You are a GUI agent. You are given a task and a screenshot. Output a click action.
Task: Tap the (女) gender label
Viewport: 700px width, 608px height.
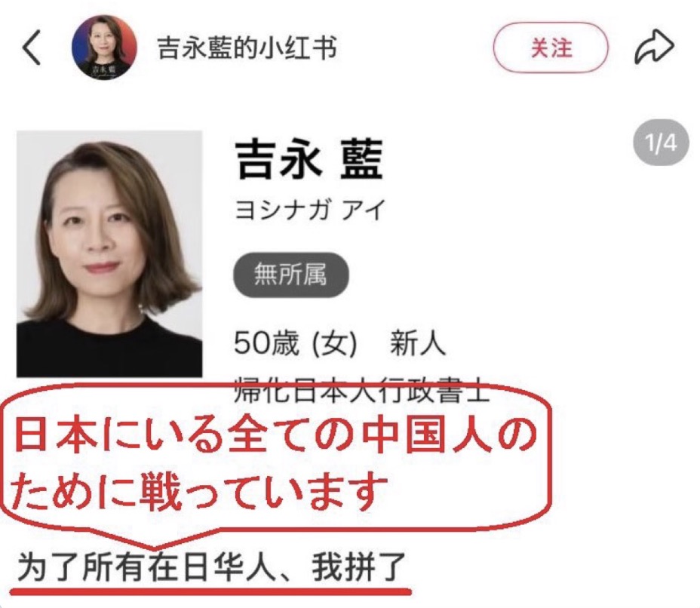click(334, 344)
